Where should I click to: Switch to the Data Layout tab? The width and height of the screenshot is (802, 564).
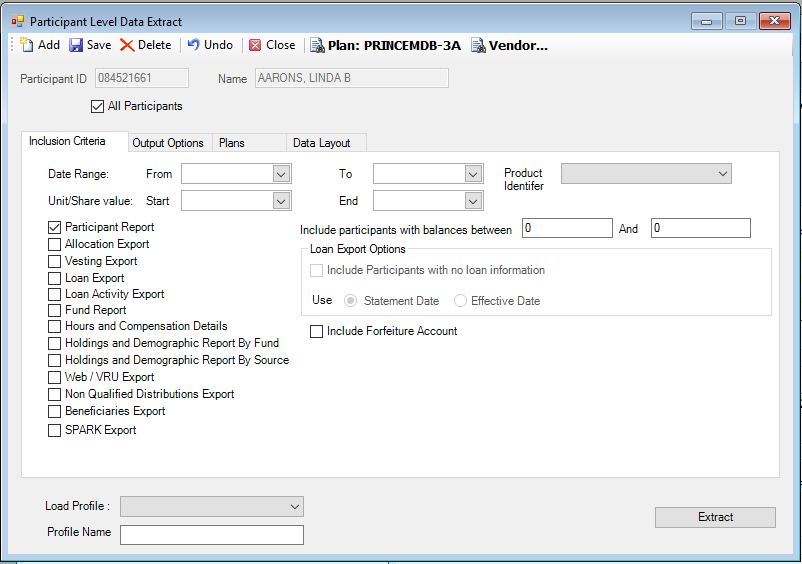tap(321, 143)
